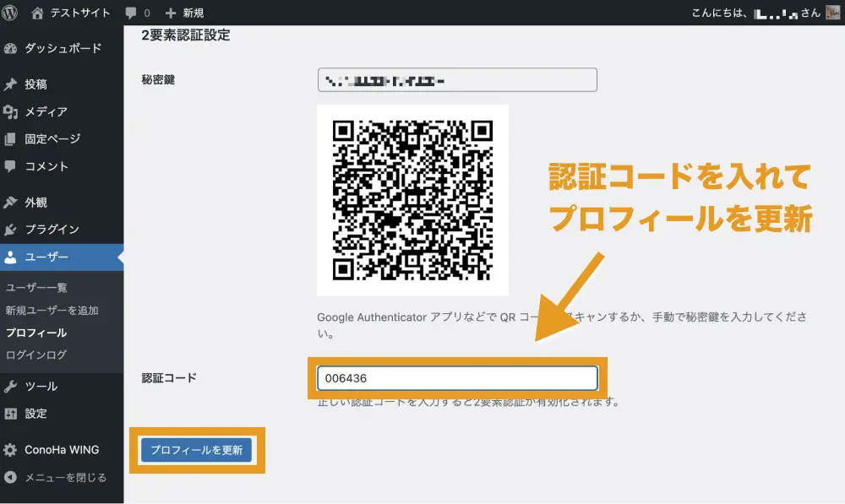This screenshot has width=845, height=504.
Task: Select the ユーザー menu item
Action: (46, 257)
